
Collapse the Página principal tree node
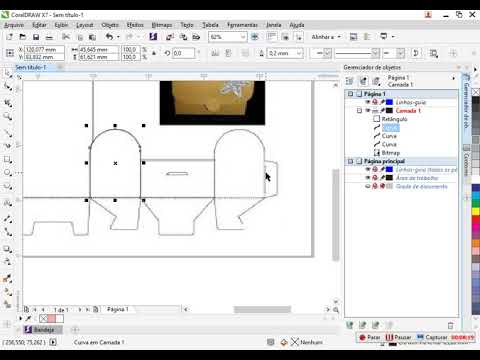pyautogui.click(x=350, y=161)
